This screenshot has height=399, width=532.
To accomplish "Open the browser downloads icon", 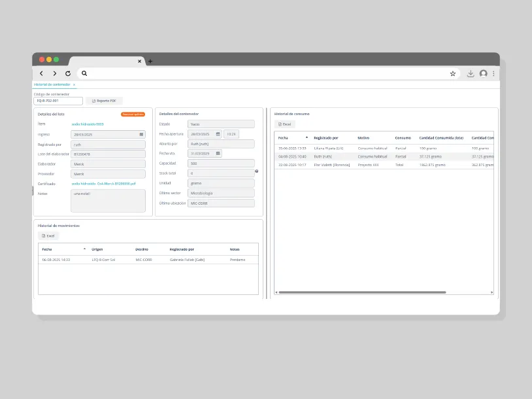I will pyautogui.click(x=471, y=74).
